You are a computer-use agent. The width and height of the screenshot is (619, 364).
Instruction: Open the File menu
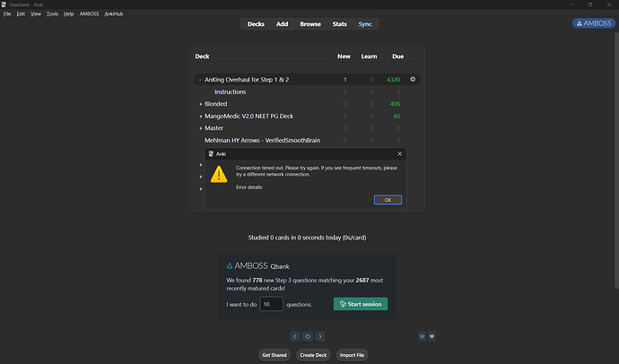[x=7, y=13]
